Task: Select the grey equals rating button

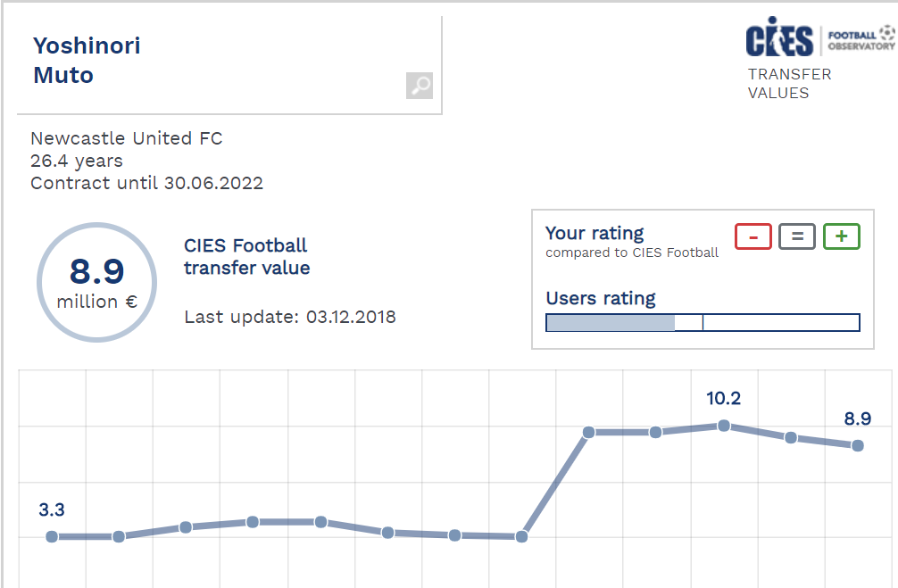Action: [x=797, y=237]
